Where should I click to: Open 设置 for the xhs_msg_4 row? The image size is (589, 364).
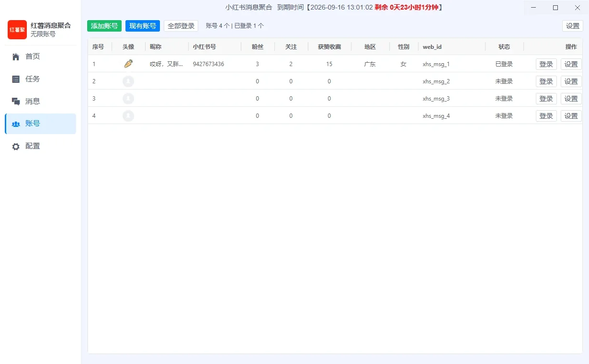point(571,116)
